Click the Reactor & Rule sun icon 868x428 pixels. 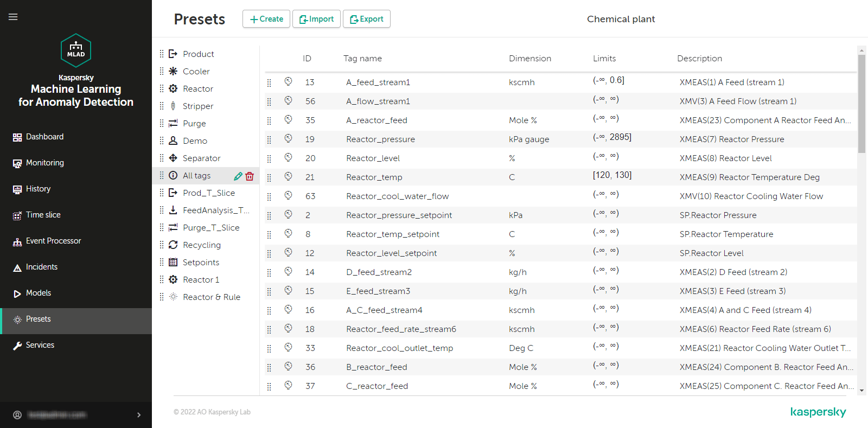coord(173,297)
